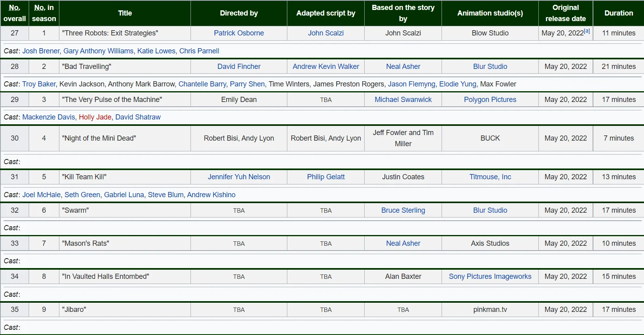Click Blur Studio link in Bad Travelling row
This screenshot has height=335, width=644.
490,67
